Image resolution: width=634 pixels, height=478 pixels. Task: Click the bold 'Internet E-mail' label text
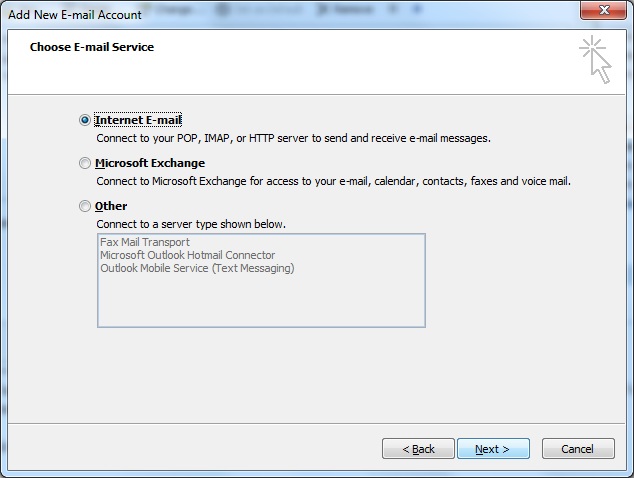click(x=138, y=120)
